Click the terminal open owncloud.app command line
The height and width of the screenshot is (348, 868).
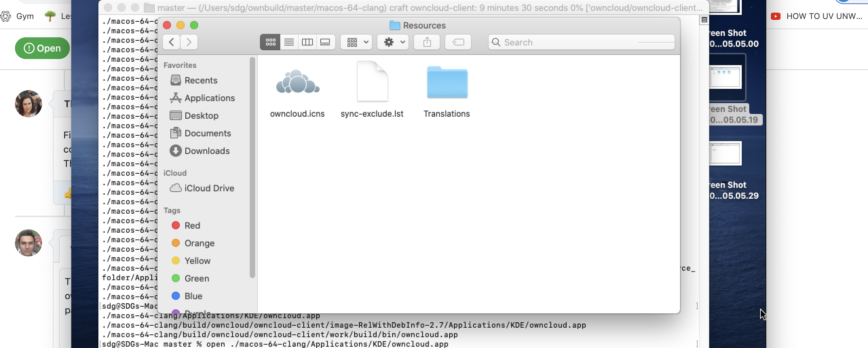(275, 344)
